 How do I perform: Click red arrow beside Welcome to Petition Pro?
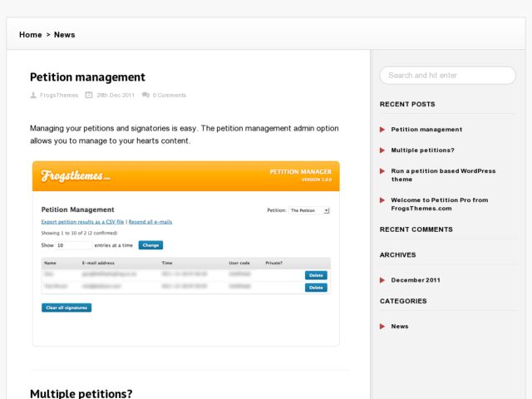(x=382, y=200)
